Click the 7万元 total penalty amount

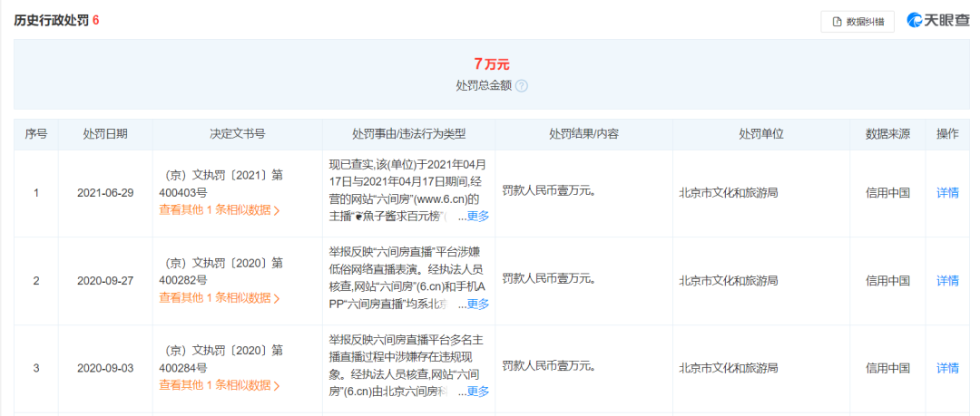point(492,63)
